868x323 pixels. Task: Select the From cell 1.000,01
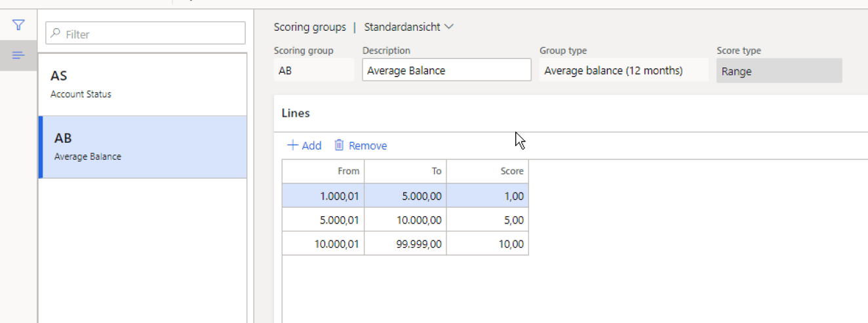click(x=323, y=196)
